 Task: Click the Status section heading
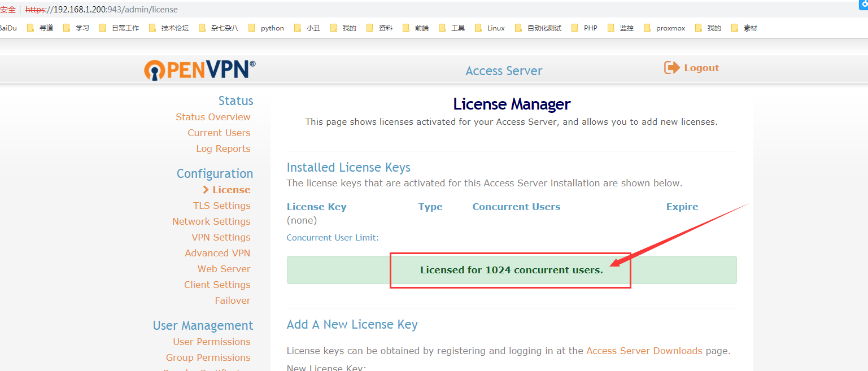tap(236, 101)
